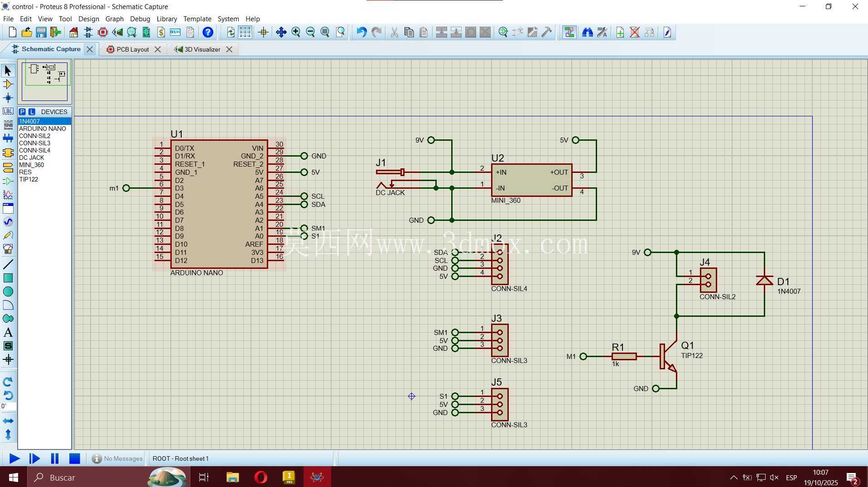
Task: Select TIP122 in the devices list
Action: [x=29, y=179]
